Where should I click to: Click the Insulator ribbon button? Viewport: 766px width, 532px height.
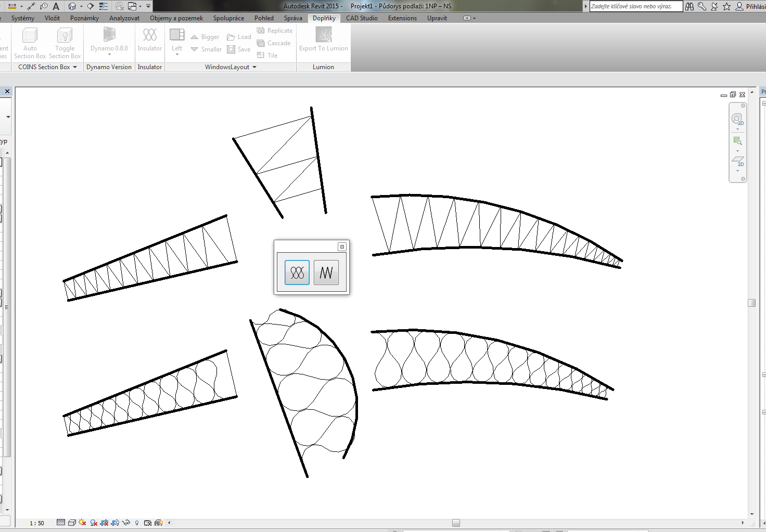click(150, 40)
